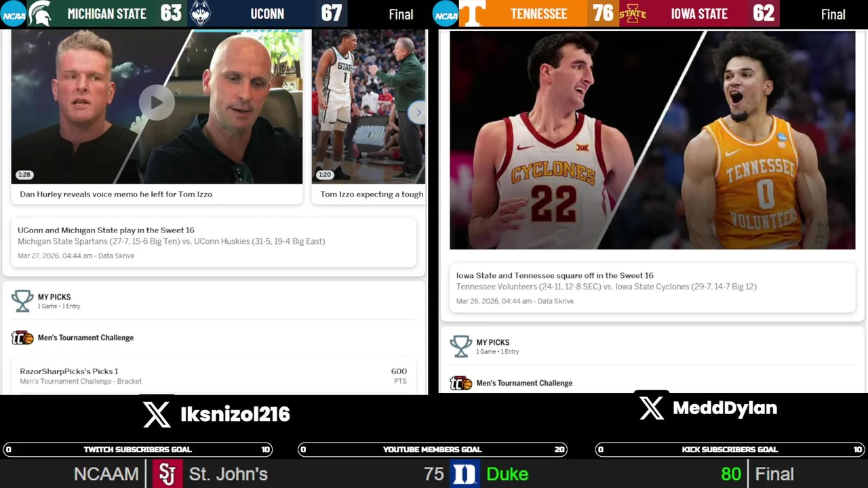Screen dimensions: 868x488
Task: Click the next arrow on video carousel
Action: pyautogui.click(x=418, y=113)
